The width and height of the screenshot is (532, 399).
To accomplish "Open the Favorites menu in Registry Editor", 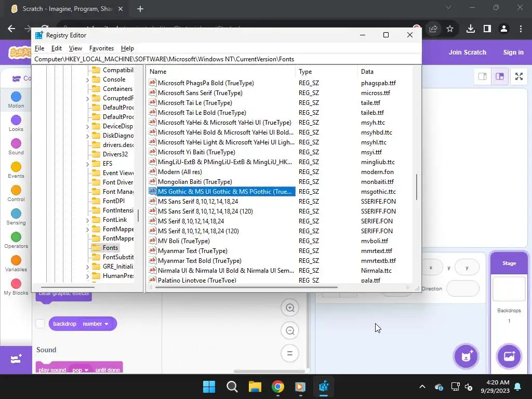I will pos(101,48).
